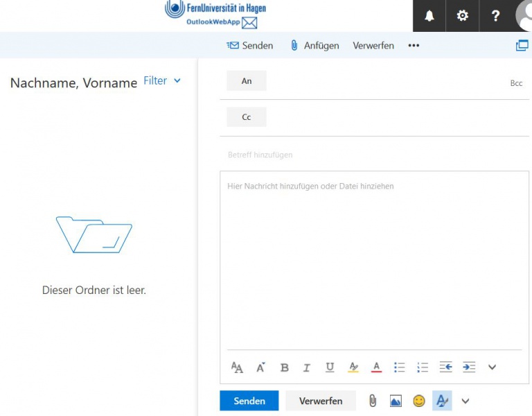Pick the text highlight color

(x=353, y=367)
